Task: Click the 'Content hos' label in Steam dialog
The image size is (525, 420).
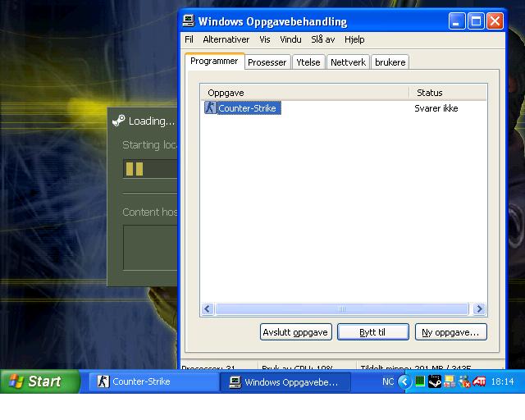Action: point(150,212)
